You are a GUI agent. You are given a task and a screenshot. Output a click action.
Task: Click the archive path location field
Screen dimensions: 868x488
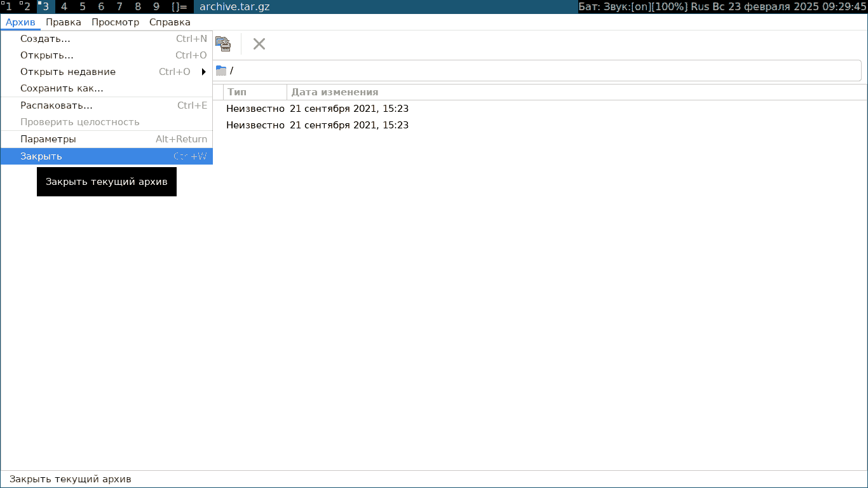pyautogui.click(x=540, y=71)
